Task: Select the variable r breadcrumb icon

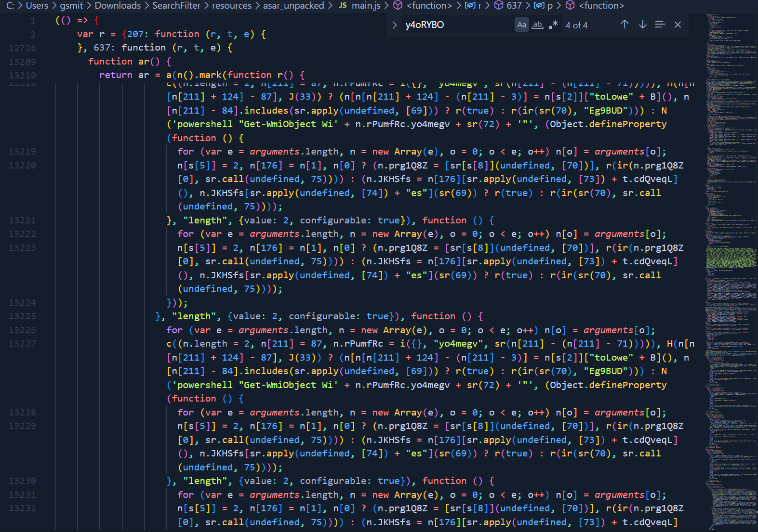Action: point(470,6)
